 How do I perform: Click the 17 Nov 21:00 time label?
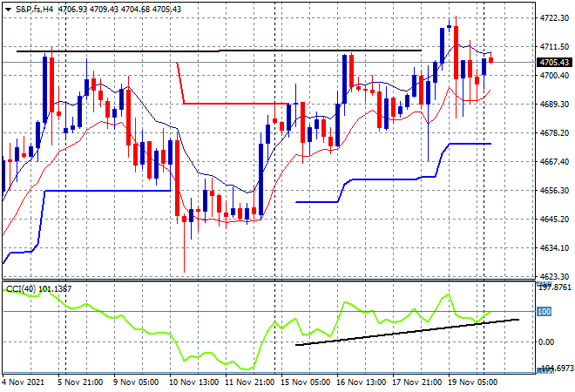point(417,382)
